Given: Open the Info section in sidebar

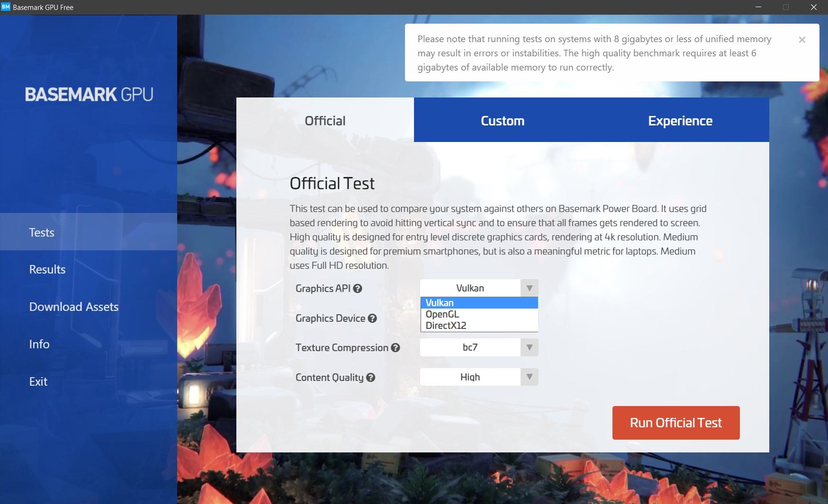Looking at the screenshot, I should 89,344.
